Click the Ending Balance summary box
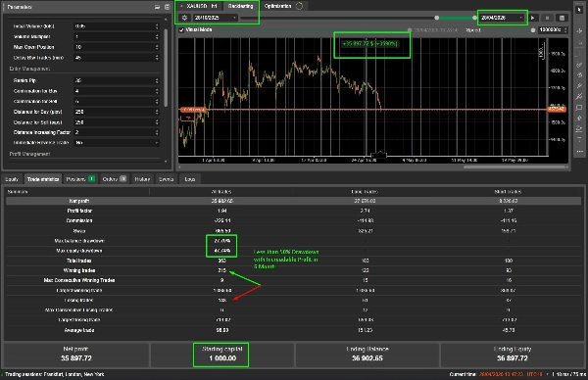 (x=367, y=355)
